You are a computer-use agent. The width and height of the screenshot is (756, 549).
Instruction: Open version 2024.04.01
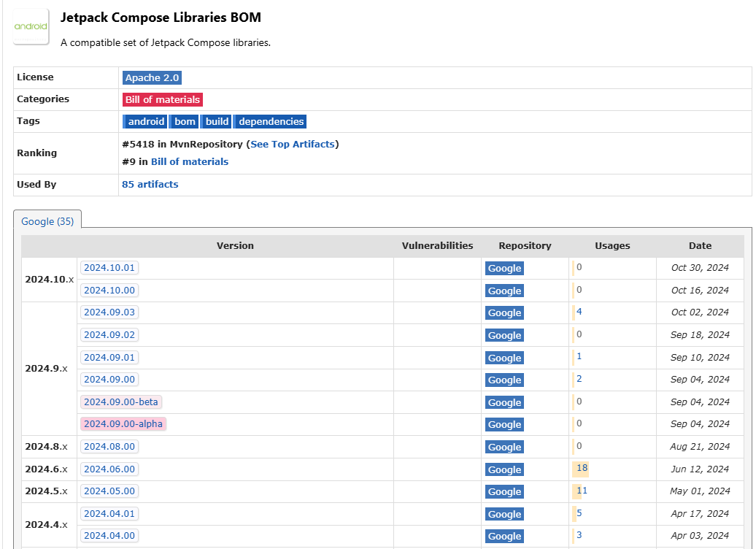[x=109, y=513]
